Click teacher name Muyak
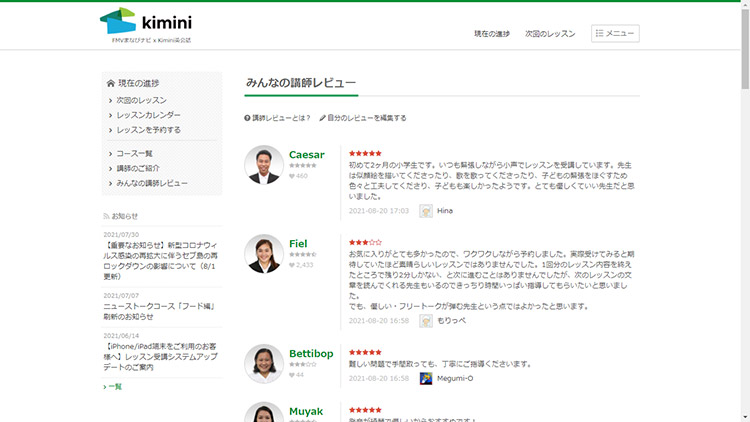750x422 pixels. click(x=306, y=411)
